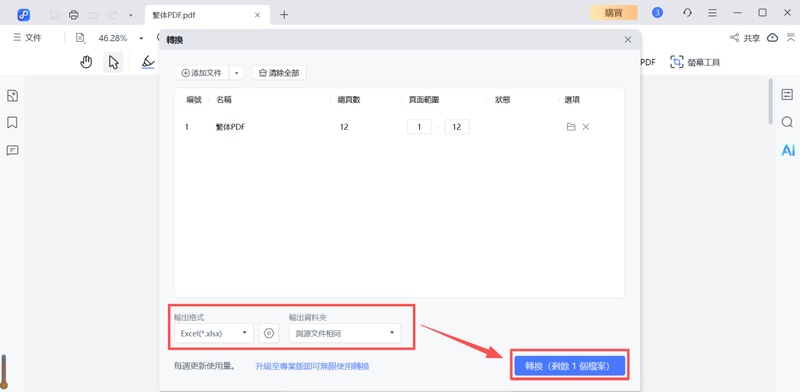
Task: Click the PDFelement app logo icon
Action: tap(23, 15)
